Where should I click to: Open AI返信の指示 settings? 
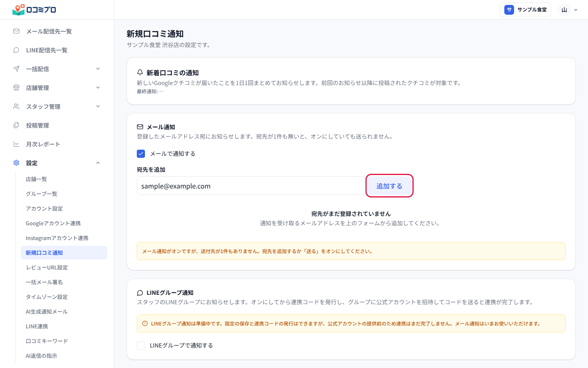point(64,356)
